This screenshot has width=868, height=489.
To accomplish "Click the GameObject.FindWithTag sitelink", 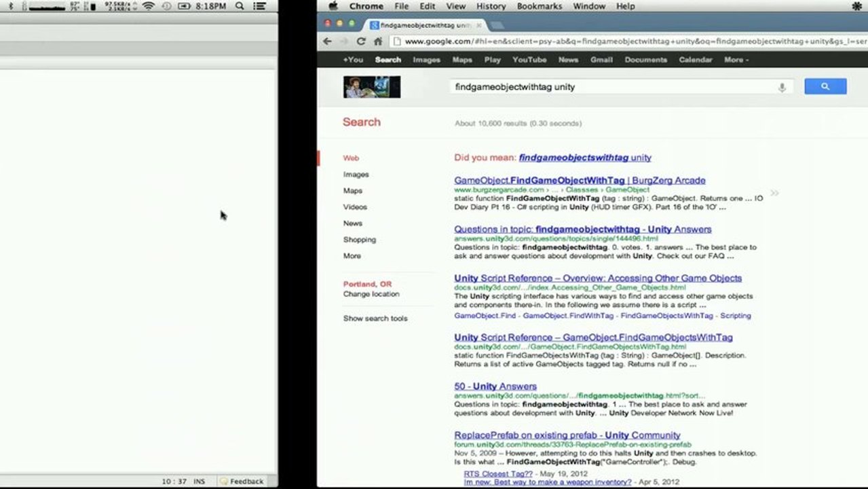I will pyautogui.click(x=568, y=316).
